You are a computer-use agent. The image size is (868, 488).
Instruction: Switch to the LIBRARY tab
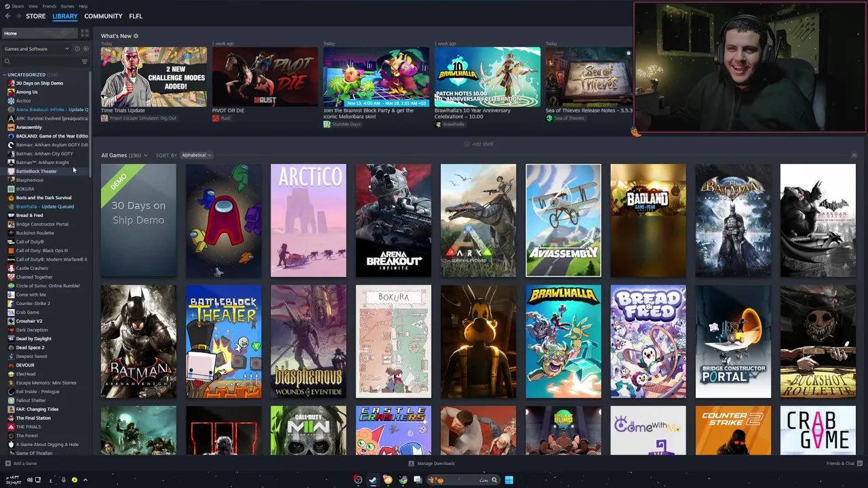pyautogui.click(x=65, y=16)
